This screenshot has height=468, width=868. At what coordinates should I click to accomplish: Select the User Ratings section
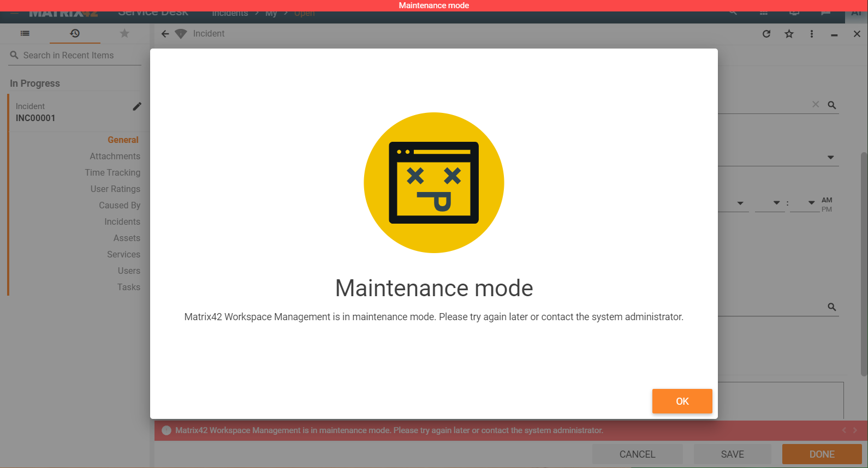point(115,189)
